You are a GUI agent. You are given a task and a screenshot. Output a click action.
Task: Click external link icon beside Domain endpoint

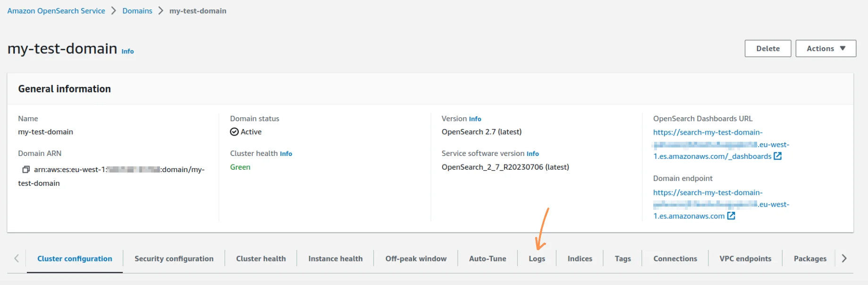coord(731,216)
